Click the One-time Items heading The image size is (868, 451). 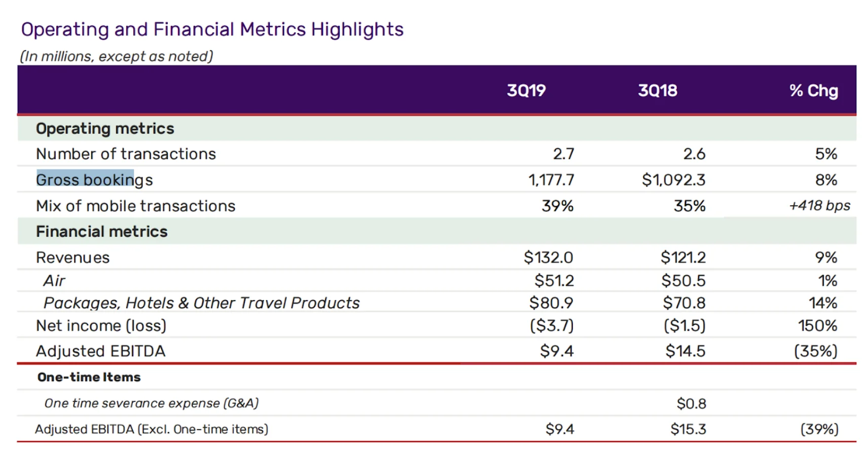(89, 377)
